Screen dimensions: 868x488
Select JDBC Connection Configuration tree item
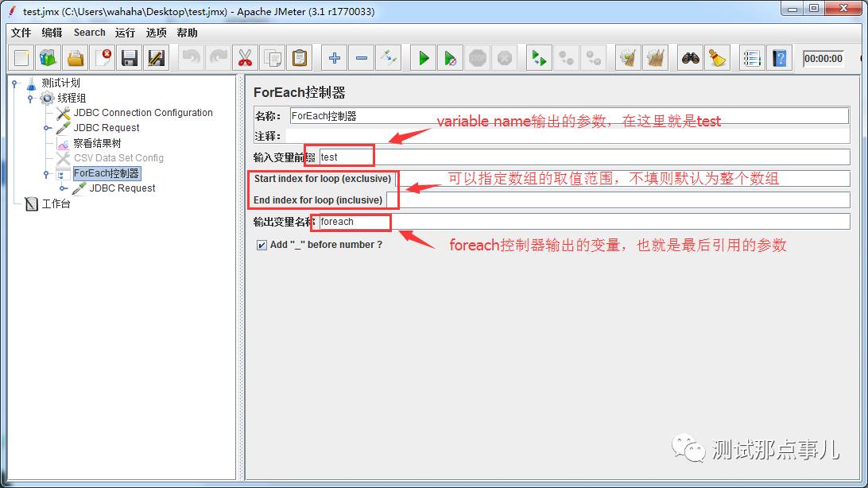coord(143,113)
